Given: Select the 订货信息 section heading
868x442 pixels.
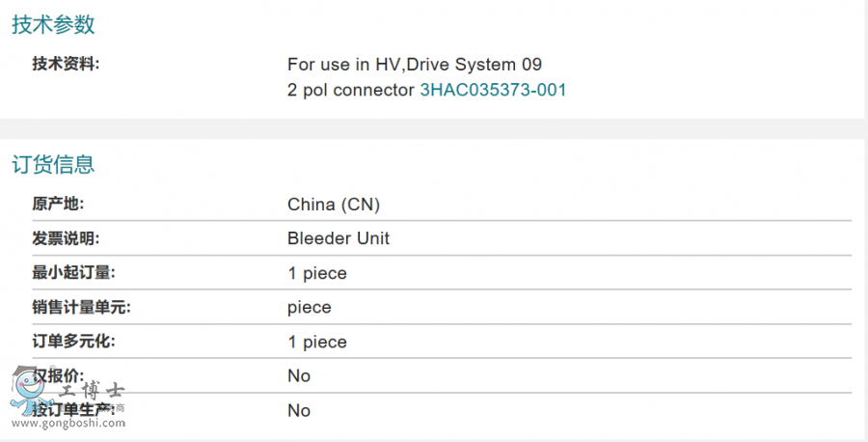Looking at the screenshot, I should tap(53, 164).
